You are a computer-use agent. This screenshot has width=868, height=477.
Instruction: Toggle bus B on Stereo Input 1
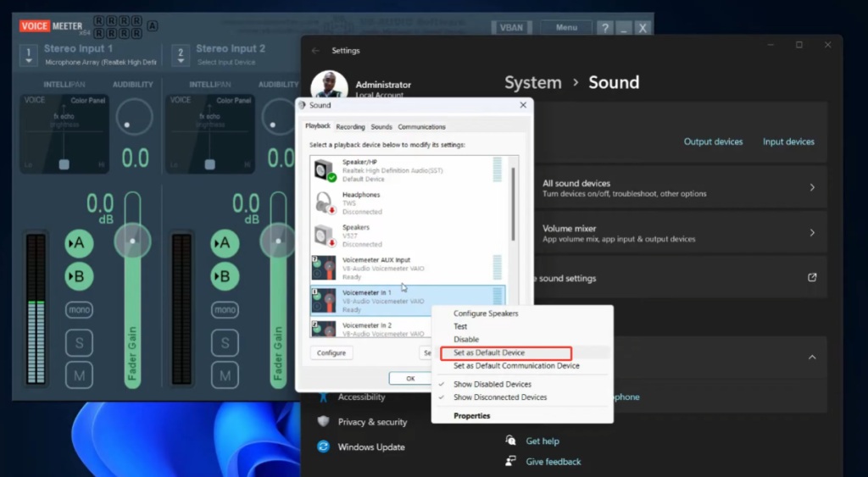coord(79,276)
